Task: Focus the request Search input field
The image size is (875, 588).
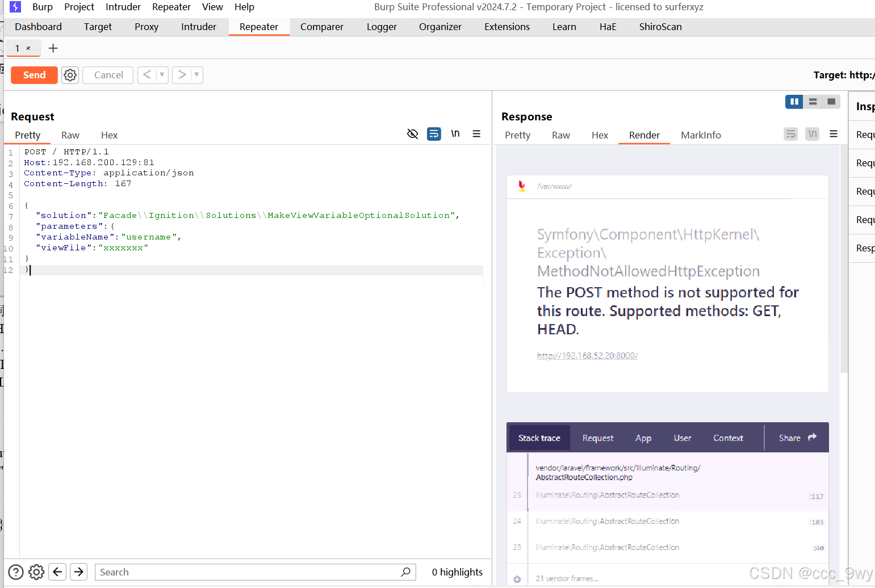Action: pyautogui.click(x=255, y=572)
